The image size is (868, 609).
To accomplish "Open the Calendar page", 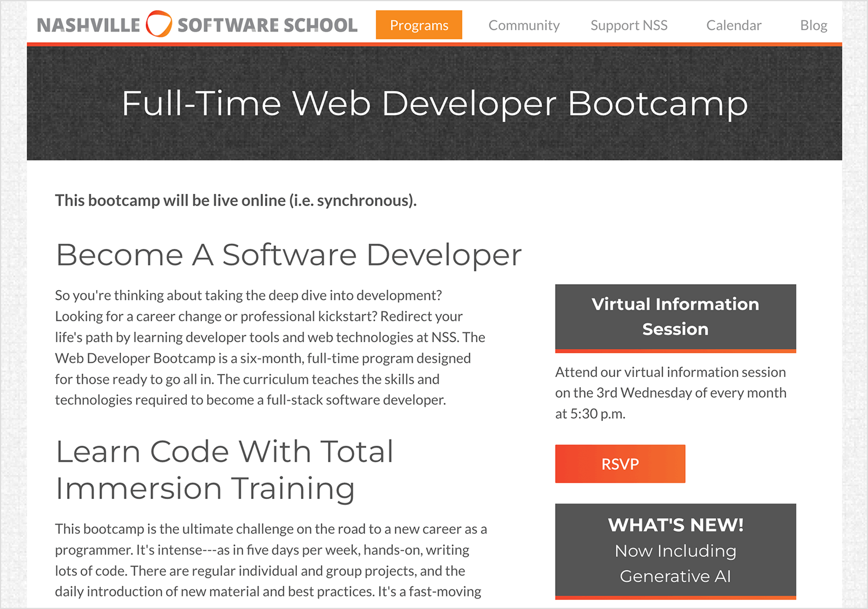I will point(734,25).
